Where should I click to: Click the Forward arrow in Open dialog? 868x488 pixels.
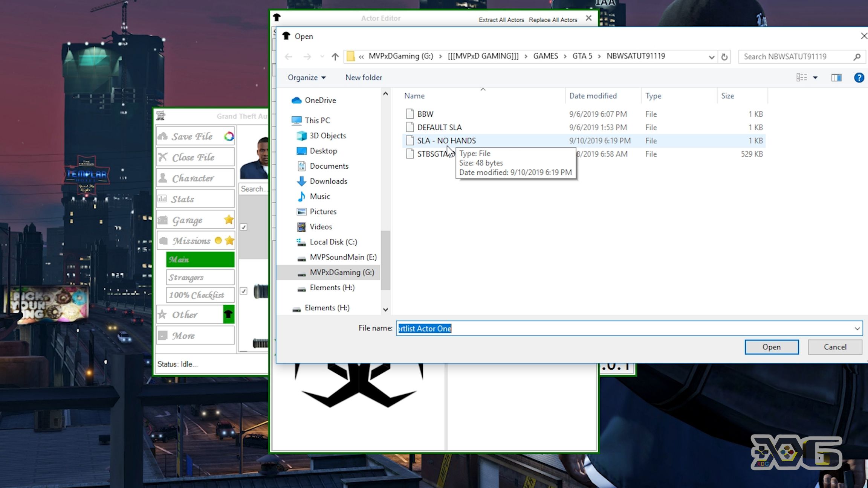point(307,56)
